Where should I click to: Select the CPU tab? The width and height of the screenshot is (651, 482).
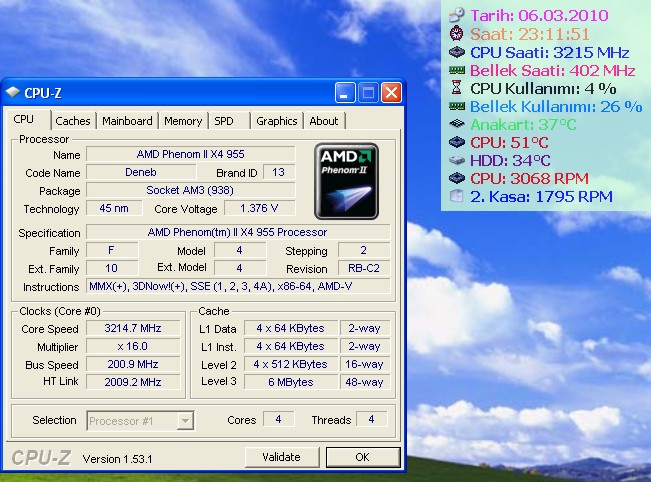tap(27, 120)
